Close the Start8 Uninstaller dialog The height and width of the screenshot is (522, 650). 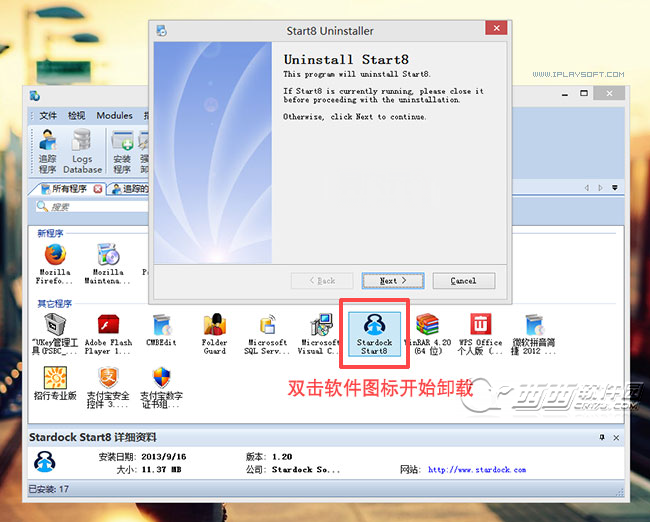(x=496, y=28)
